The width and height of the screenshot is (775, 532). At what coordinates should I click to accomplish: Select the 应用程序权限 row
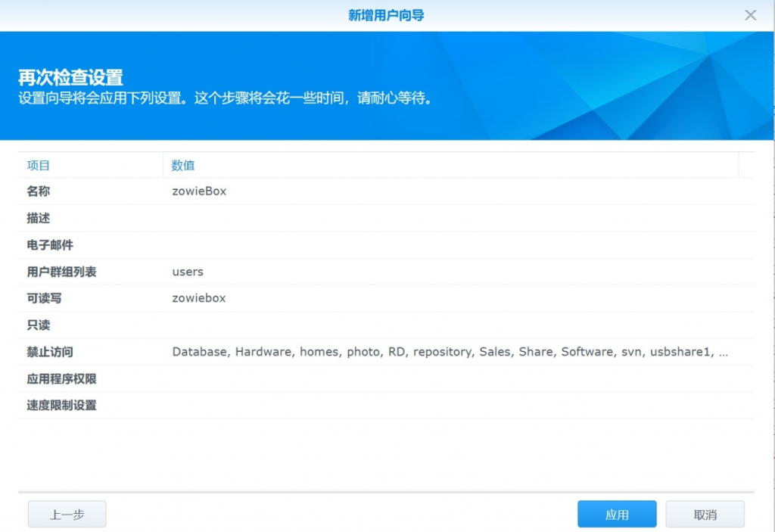[386, 378]
